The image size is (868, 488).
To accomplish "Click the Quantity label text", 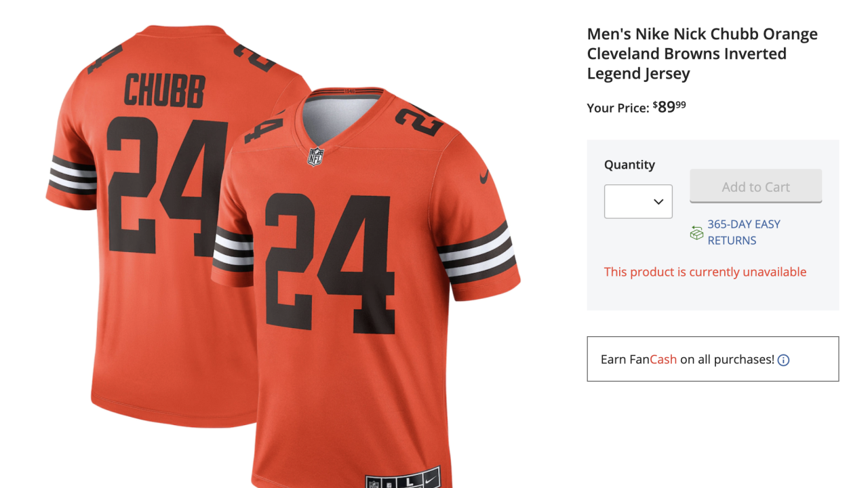I will pyautogui.click(x=629, y=165).
